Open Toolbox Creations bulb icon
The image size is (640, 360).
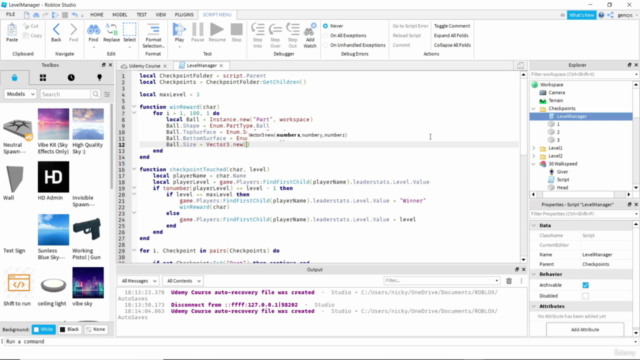tap(100, 78)
